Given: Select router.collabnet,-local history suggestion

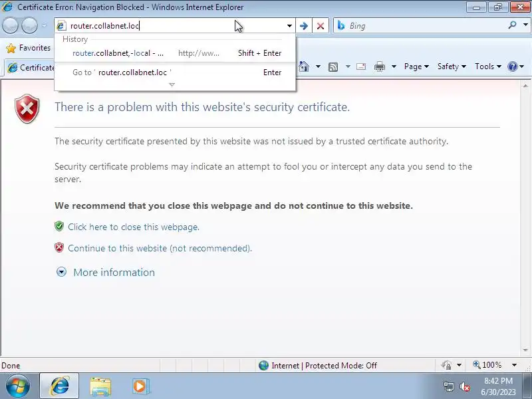Looking at the screenshot, I should (175, 53).
